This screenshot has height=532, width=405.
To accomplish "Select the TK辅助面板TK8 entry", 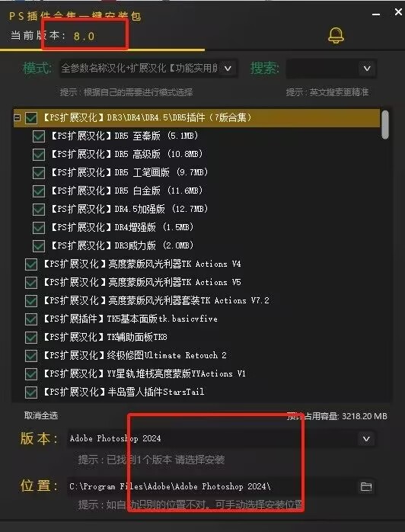I will tap(105, 337).
